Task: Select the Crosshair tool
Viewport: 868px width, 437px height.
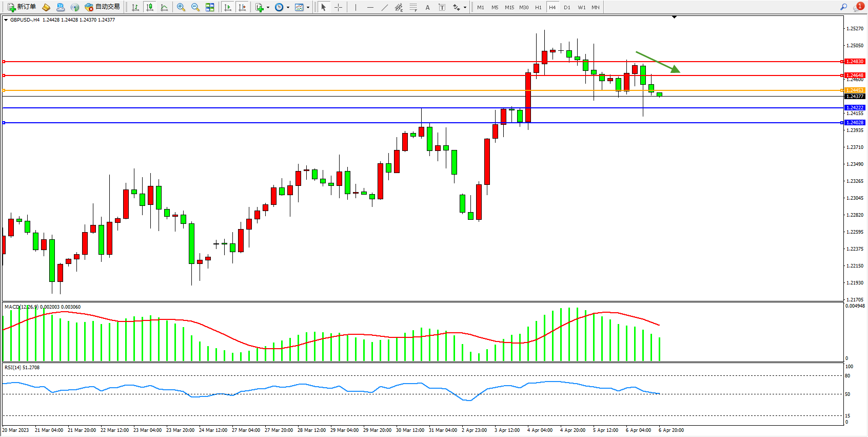Action: [x=339, y=7]
